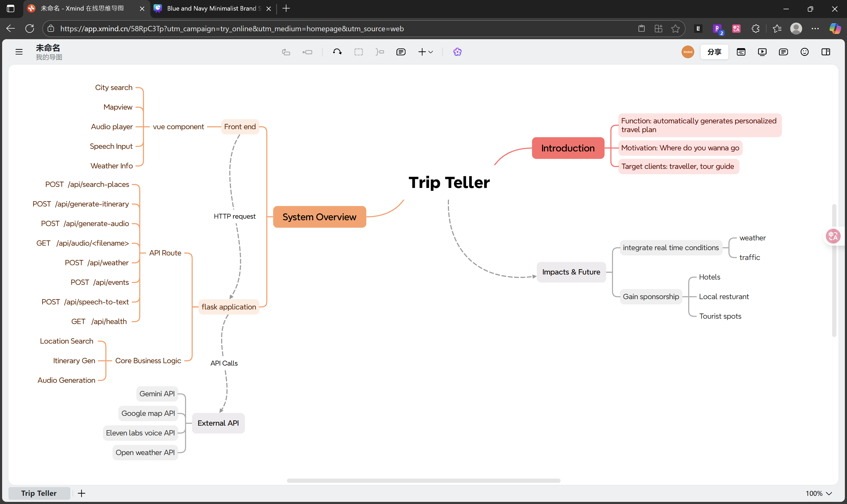
Task: Add a new sheet with plus button
Action: [82, 493]
